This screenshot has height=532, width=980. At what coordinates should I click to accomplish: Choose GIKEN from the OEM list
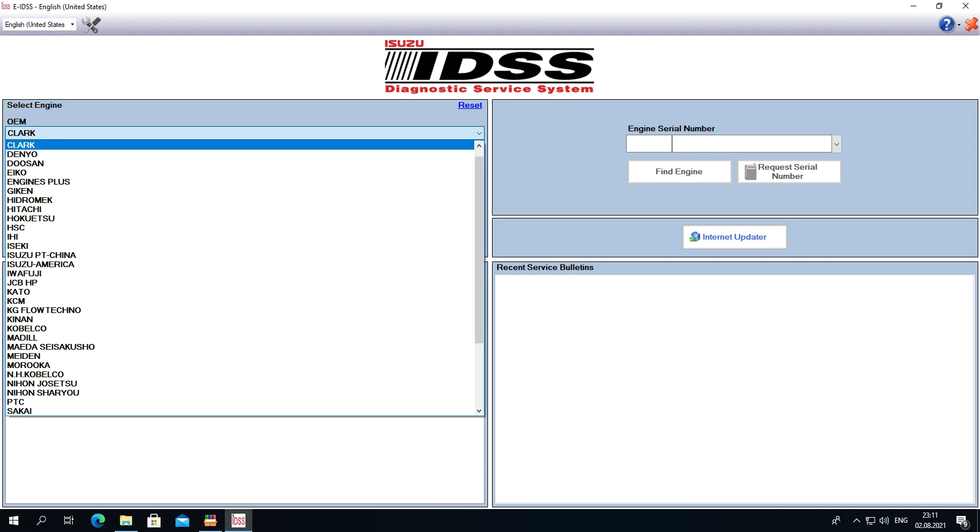[240, 191]
